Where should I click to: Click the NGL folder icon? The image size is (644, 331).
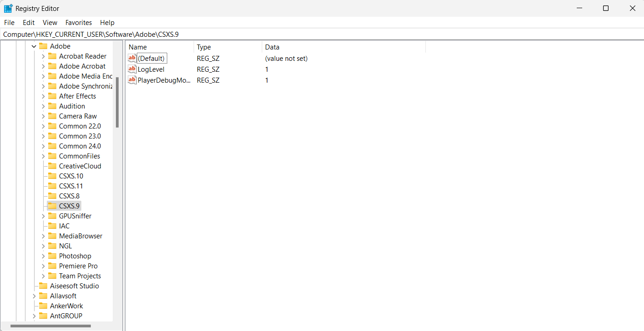coord(52,246)
